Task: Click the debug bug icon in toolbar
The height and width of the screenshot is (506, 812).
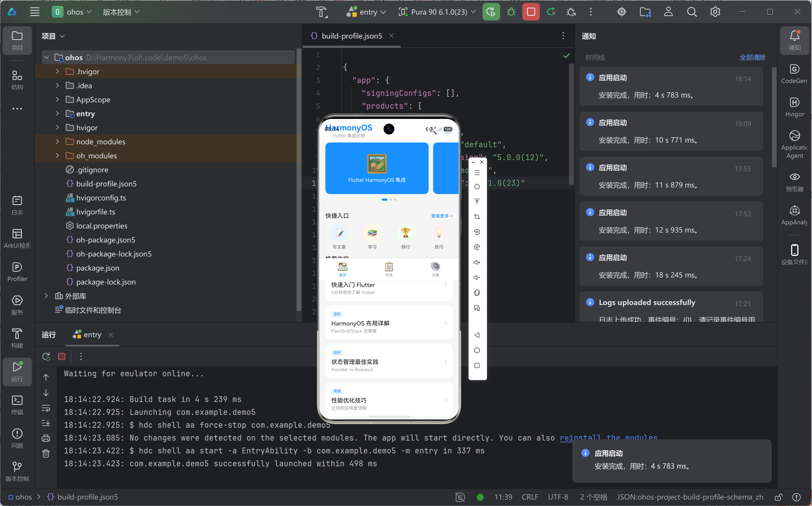Action: coord(511,12)
